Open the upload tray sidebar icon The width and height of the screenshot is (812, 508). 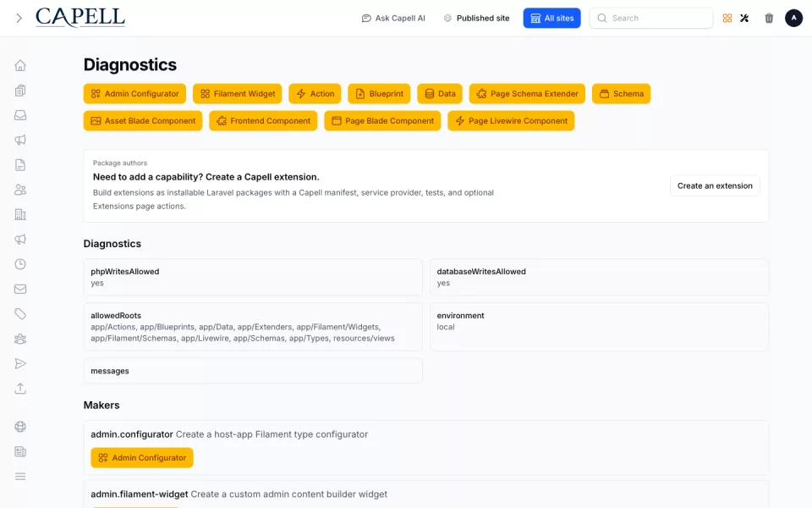[x=20, y=389]
